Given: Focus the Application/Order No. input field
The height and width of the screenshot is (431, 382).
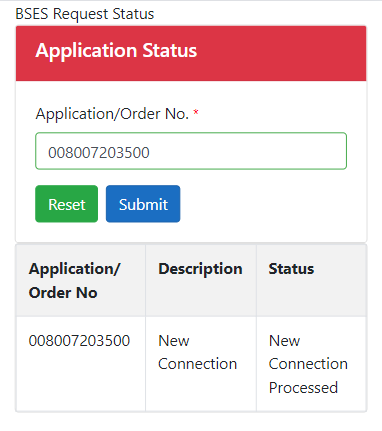Looking at the screenshot, I should pyautogui.click(x=191, y=151).
